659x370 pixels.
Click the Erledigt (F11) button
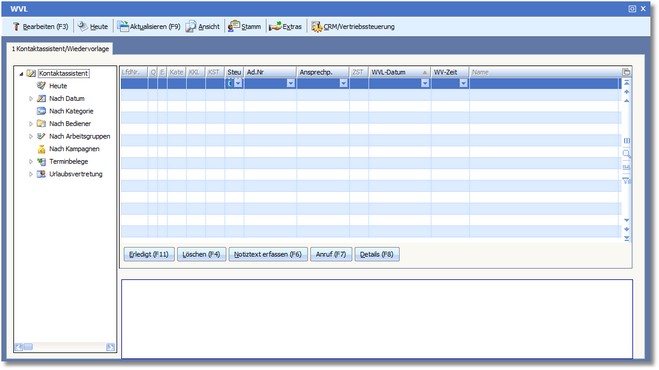click(149, 254)
